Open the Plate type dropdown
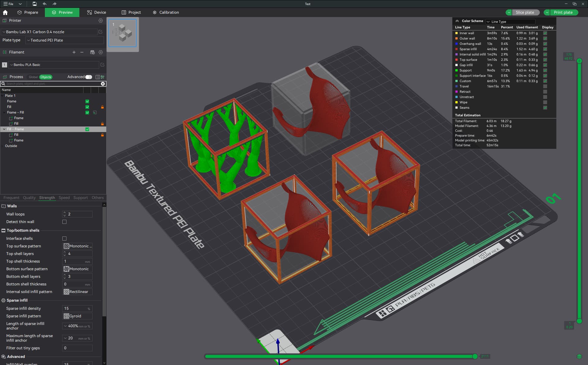 point(65,40)
